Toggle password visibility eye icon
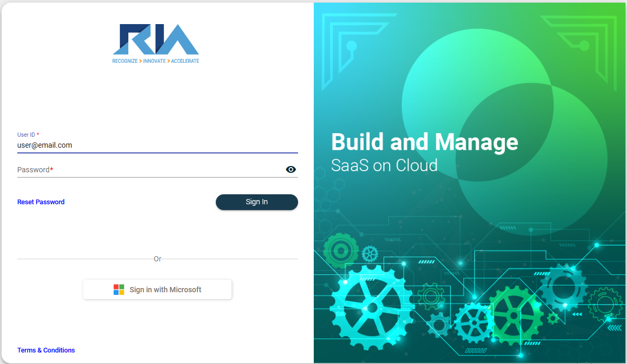Screen dimensions: 627x364 coord(291,169)
